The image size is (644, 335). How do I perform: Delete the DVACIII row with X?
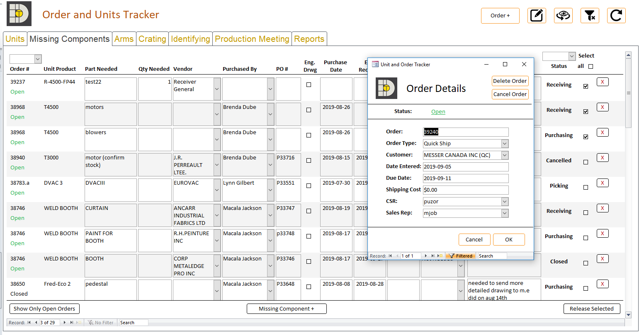(x=603, y=183)
